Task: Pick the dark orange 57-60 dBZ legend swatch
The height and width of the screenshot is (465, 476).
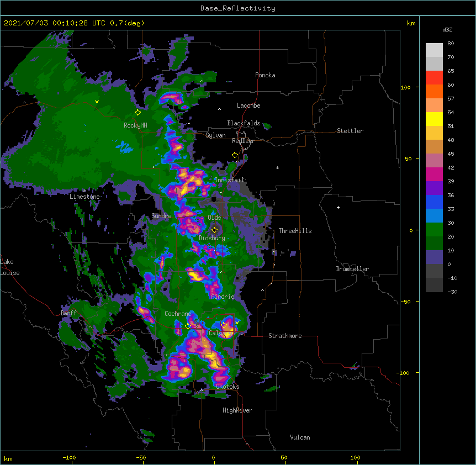Action: pos(434,91)
